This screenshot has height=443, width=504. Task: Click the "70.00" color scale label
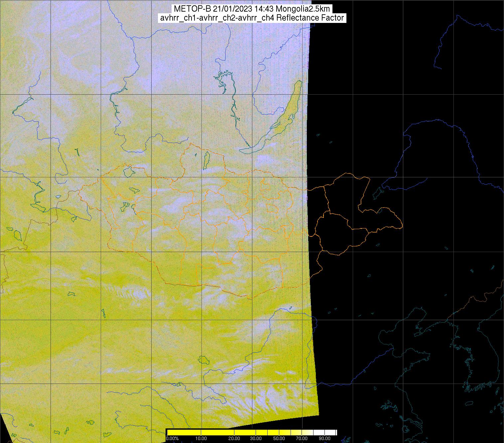point(302,438)
